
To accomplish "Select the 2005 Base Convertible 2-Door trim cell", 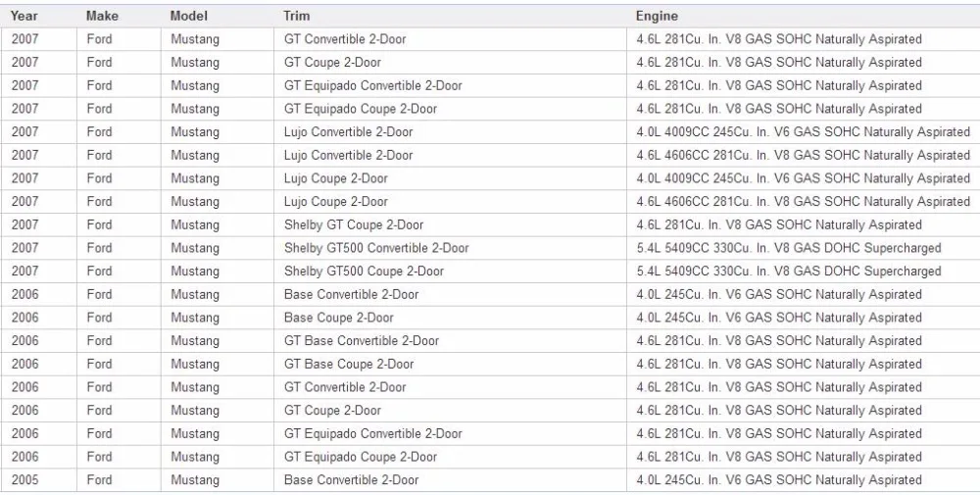I will click(x=450, y=480).
